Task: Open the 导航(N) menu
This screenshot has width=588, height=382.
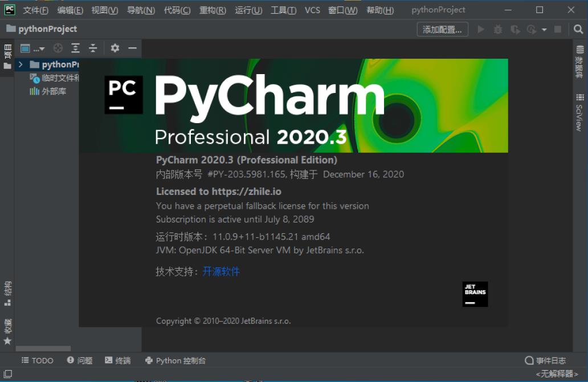Action: coord(141,10)
